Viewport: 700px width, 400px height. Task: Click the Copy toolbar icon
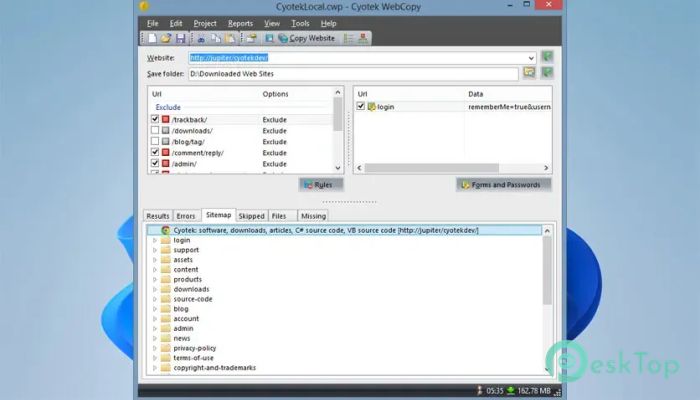(216, 38)
